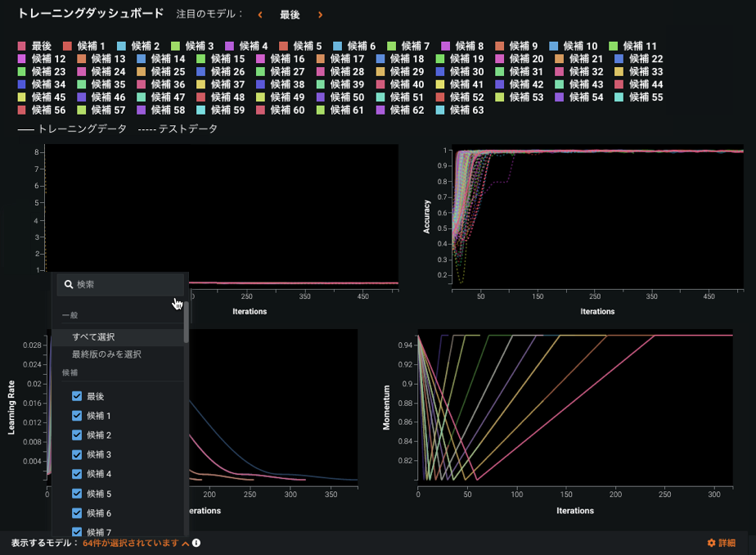
Task: Disable the 候補 6 checkbox
Action: [x=77, y=513]
